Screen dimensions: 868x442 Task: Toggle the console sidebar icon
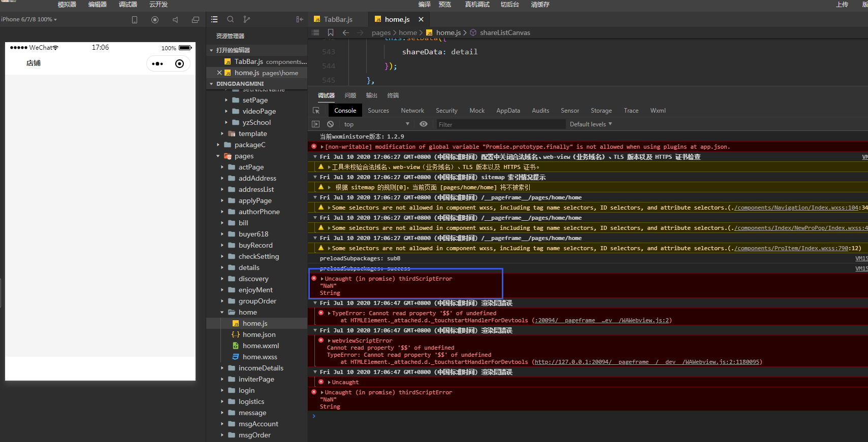click(x=315, y=124)
